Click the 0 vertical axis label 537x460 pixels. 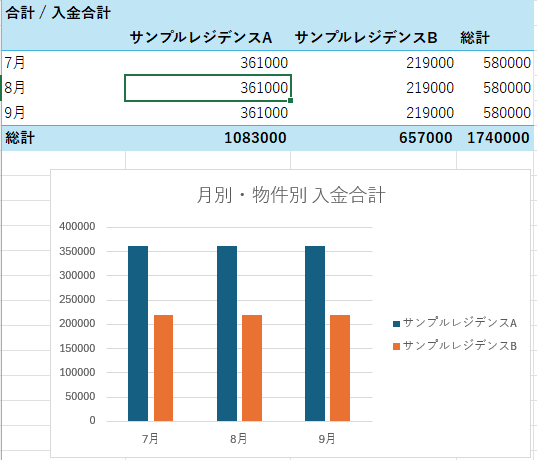point(92,420)
